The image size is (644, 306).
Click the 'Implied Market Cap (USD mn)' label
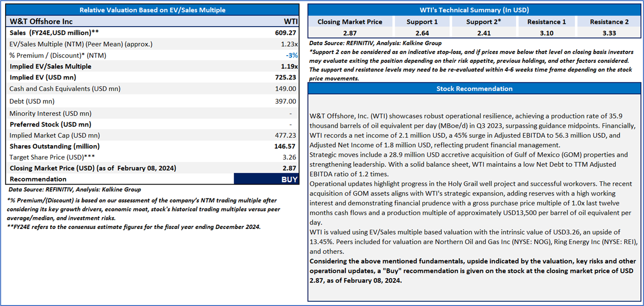55,135
